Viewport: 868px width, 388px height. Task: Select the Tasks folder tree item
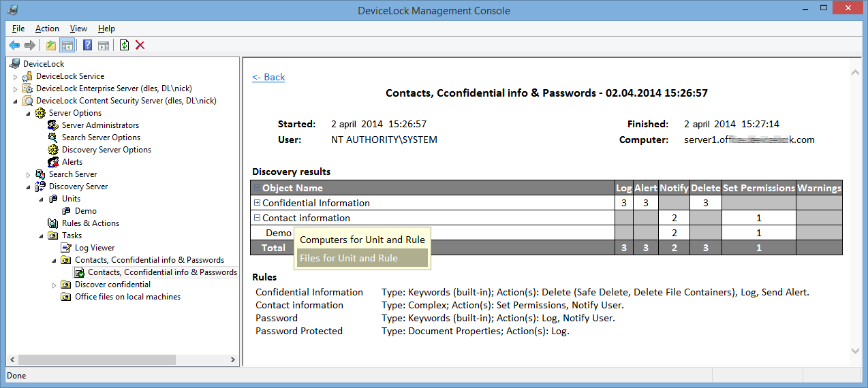pos(72,236)
